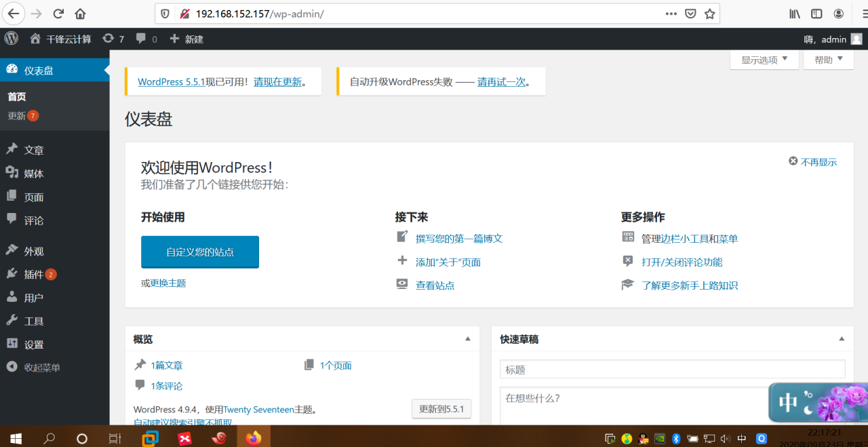Open the updates icon showing 7
Image resolution: width=868 pixels, height=447 pixels.
113,39
